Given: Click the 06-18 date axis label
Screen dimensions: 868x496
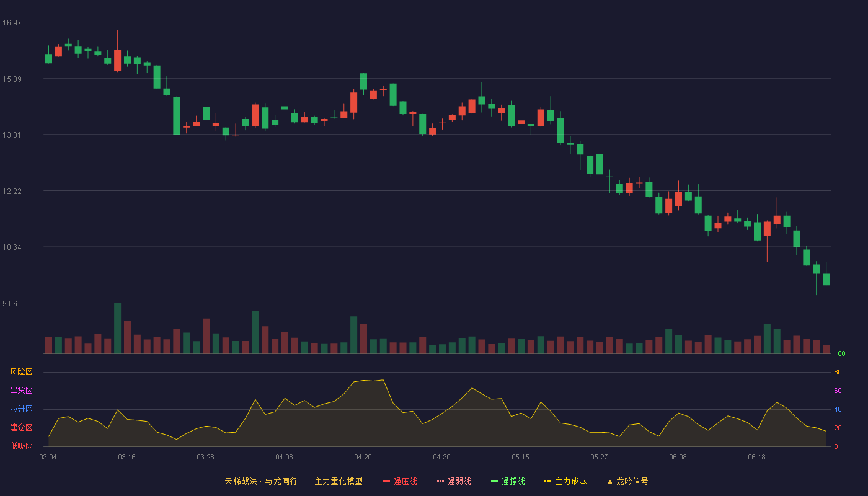Looking at the screenshot, I should [x=756, y=457].
